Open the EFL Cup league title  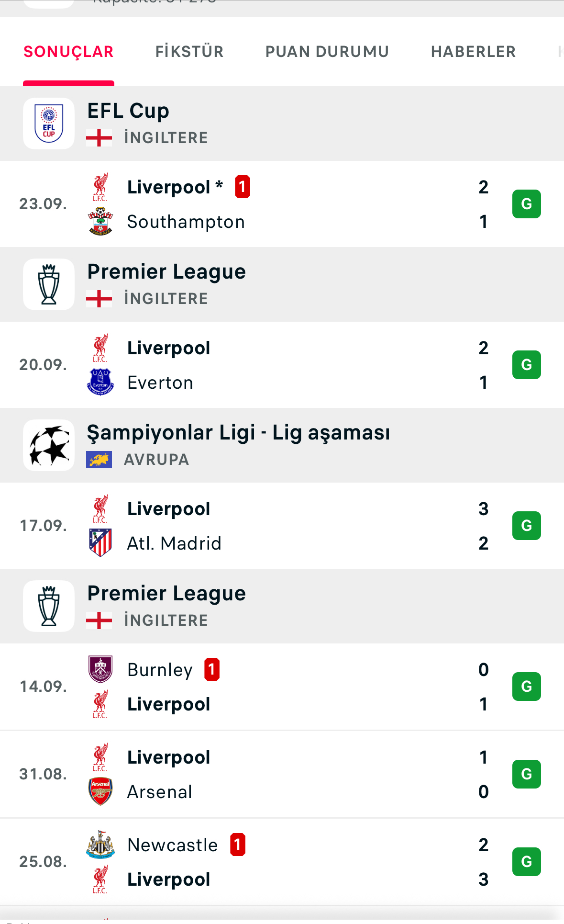(128, 111)
